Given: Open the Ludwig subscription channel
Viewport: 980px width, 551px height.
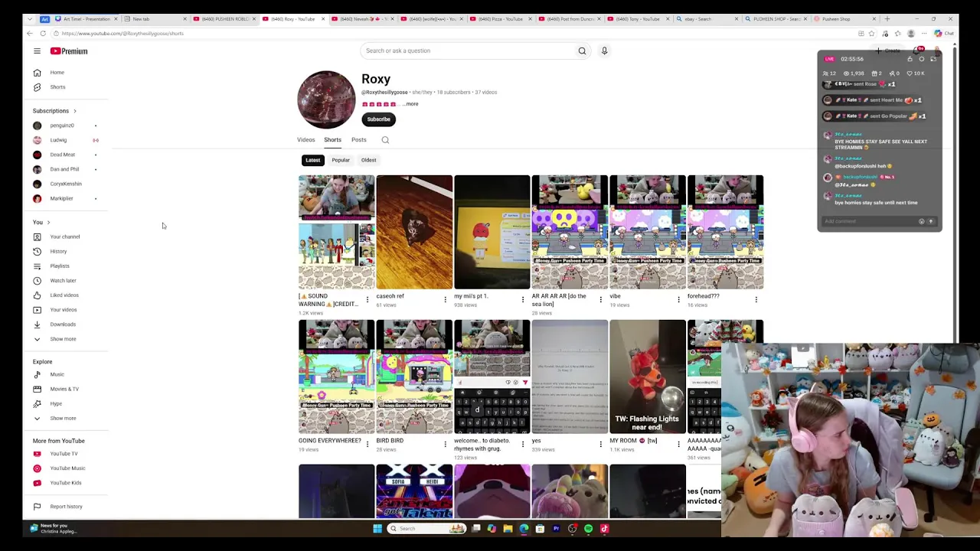Looking at the screenshot, I should point(58,140).
